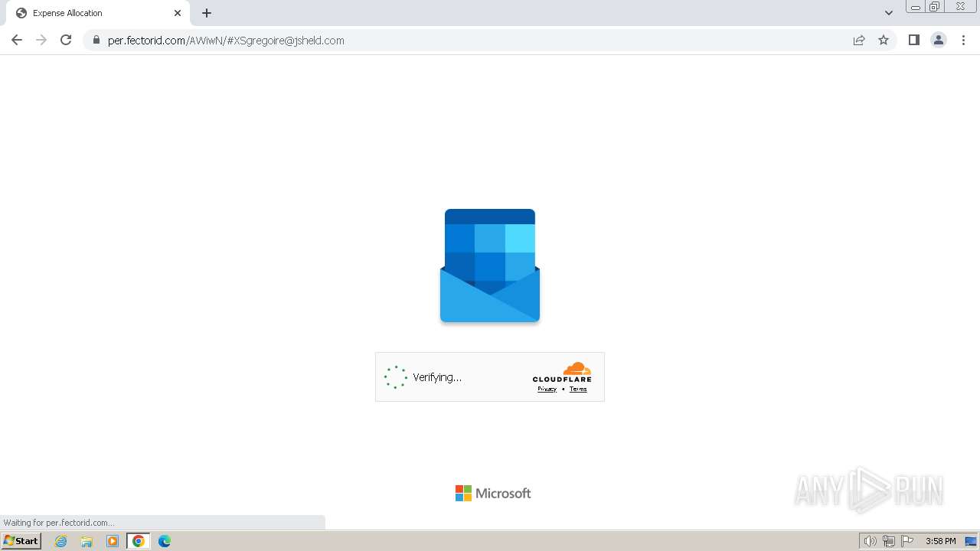Image resolution: width=980 pixels, height=551 pixels.
Task: Bookmark this tab with the star
Action: (x=884, y=40)
